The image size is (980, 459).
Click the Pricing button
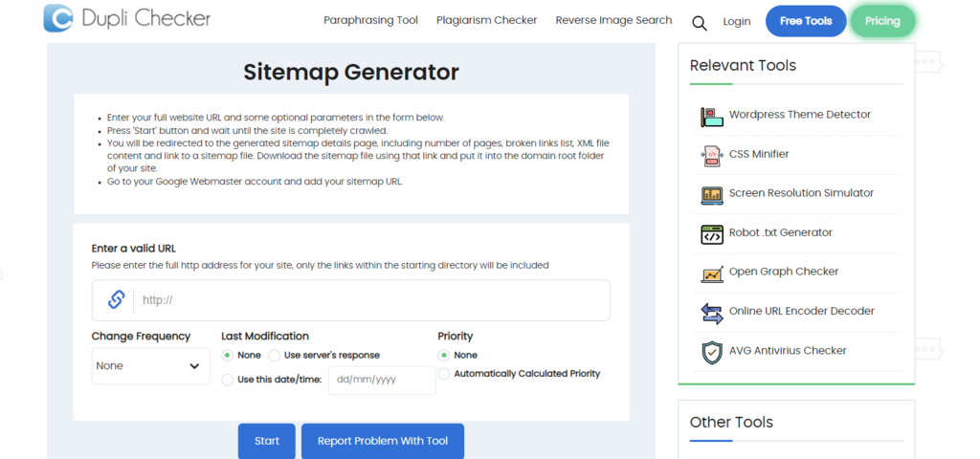coord(882,21)
